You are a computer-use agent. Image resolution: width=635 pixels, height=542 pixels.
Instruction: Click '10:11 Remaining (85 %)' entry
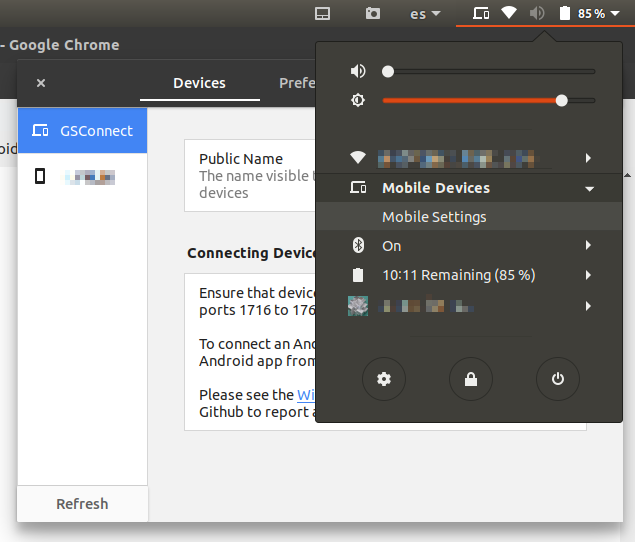point(469,275)
